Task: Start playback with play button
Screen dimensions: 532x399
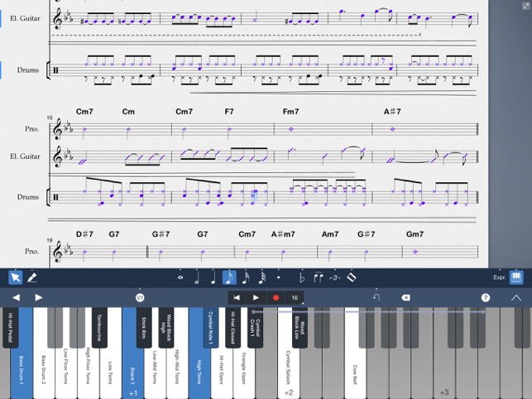Action: coord(256,297)
